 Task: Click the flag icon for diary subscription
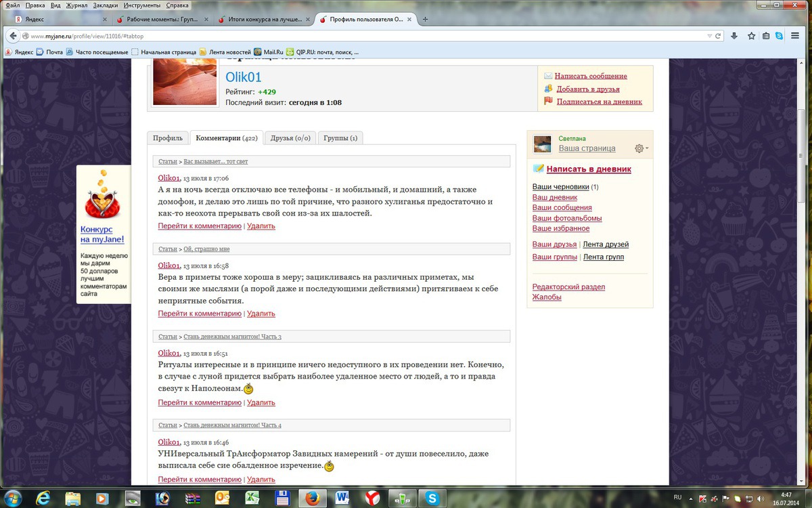pyautogui.click(x=548, y=102)
